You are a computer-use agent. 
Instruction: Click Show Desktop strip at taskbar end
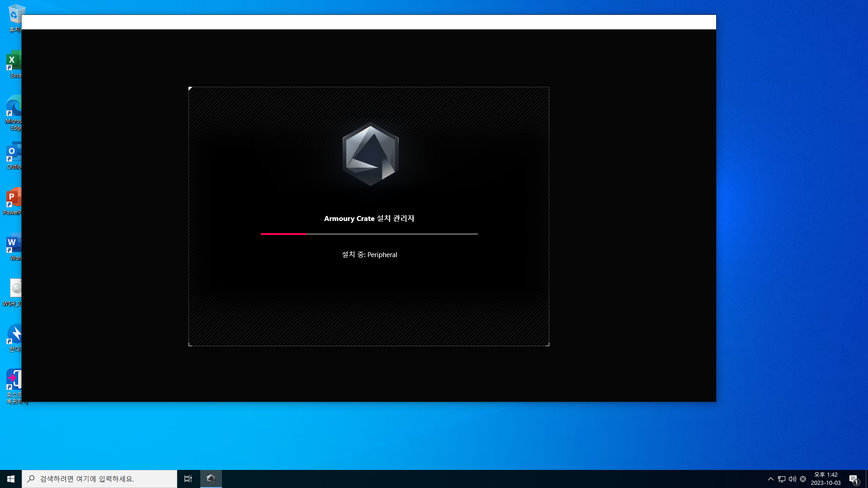(x=866, y=479)
